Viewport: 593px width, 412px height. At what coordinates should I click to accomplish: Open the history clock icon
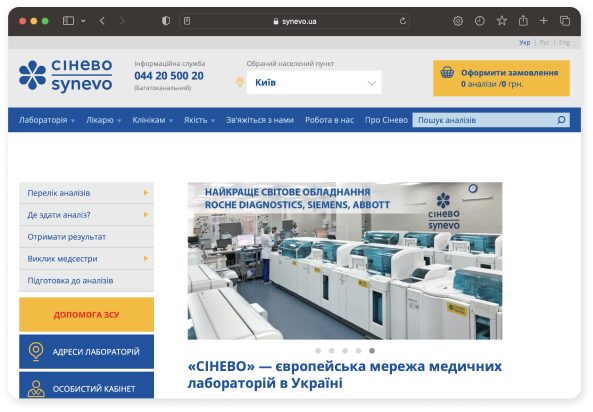point(480,21)
